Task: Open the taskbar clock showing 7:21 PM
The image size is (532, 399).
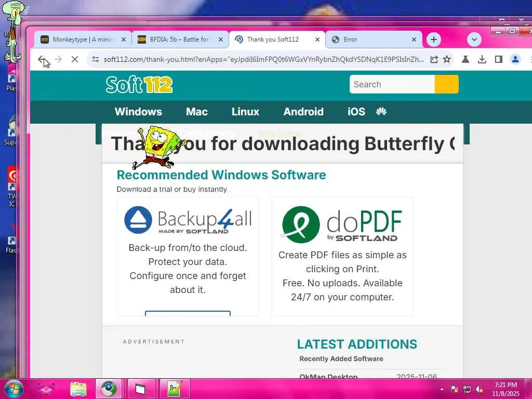Action: (506, 389)
